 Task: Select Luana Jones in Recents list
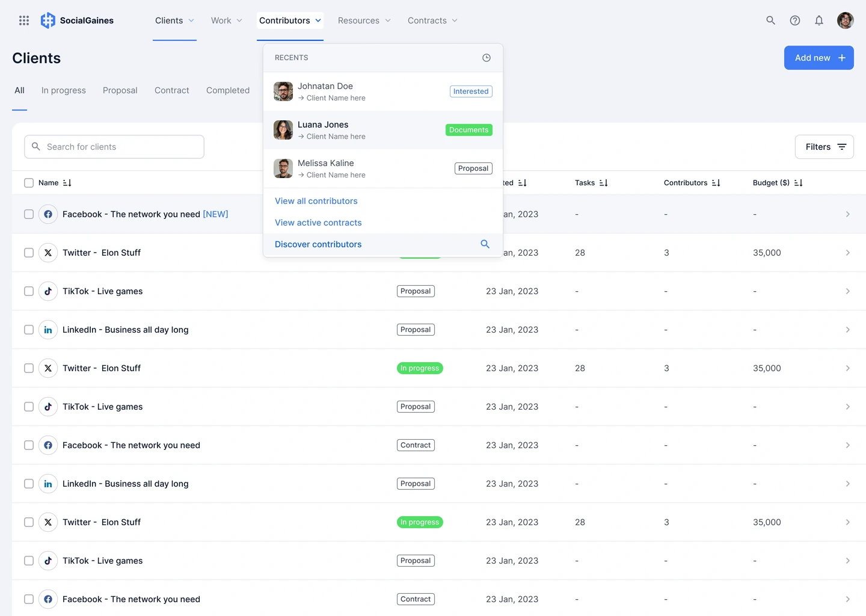[x=383, y=130]
